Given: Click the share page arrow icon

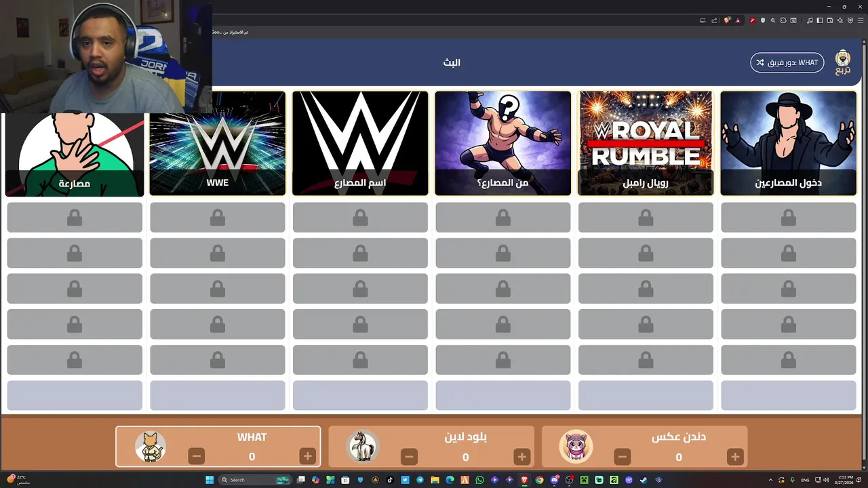Looking at the screenshot, I should click(714, 20).
